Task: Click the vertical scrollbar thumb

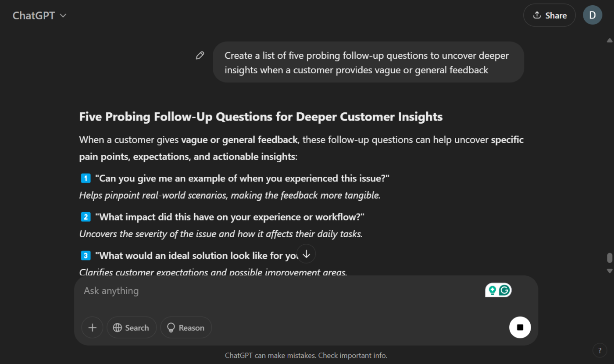Action: tap(609, 258)
